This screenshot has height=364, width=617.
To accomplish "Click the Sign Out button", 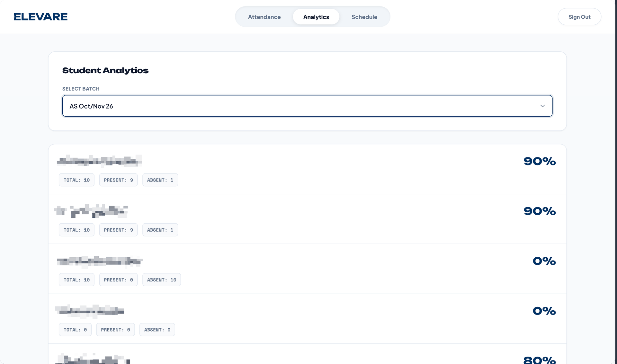I will tap(579, 17).
